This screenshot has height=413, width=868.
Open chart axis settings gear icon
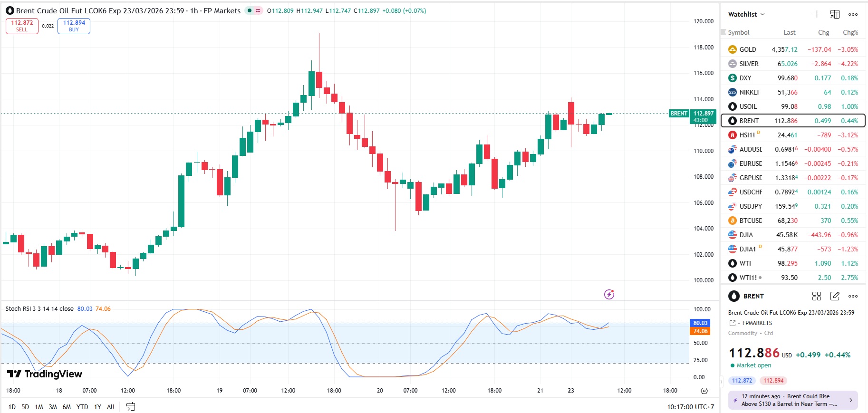coord(704,391)
